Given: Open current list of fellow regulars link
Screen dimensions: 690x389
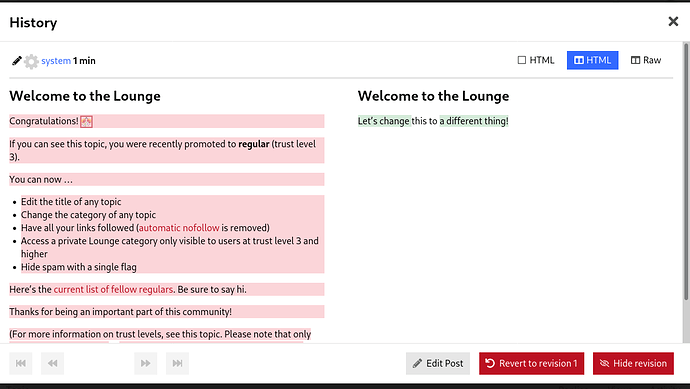Looking at the screenshot, I should 113,290.
